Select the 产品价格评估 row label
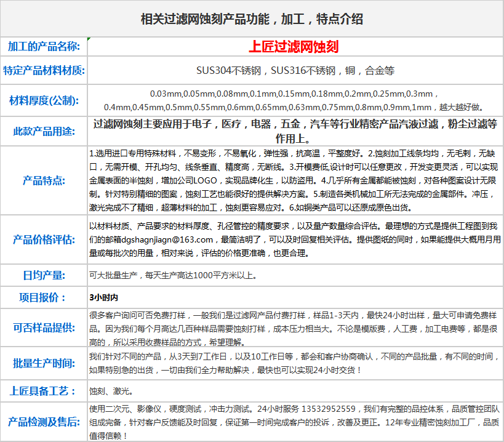The image size is (504, 442). tap(44, 239)
